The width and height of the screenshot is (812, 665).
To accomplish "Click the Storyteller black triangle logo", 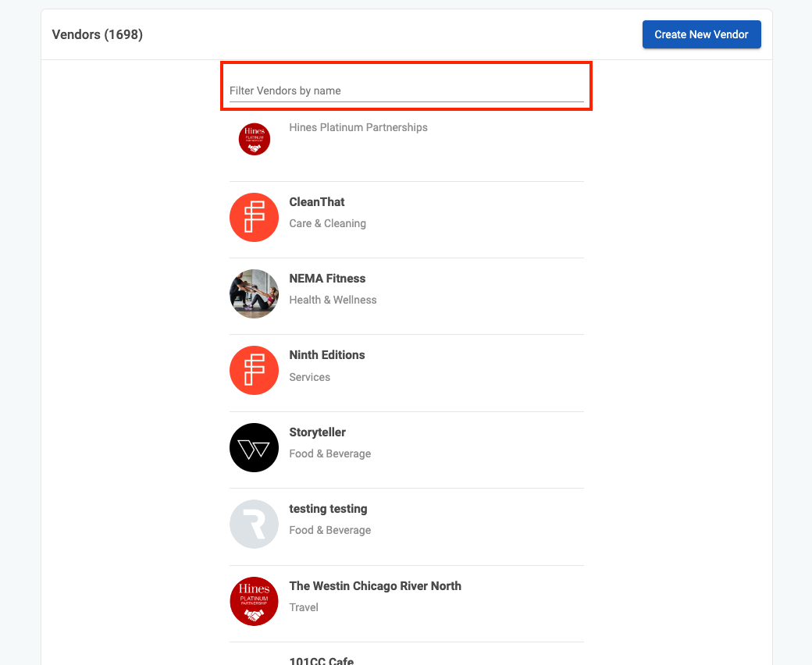I will point(254,448).
